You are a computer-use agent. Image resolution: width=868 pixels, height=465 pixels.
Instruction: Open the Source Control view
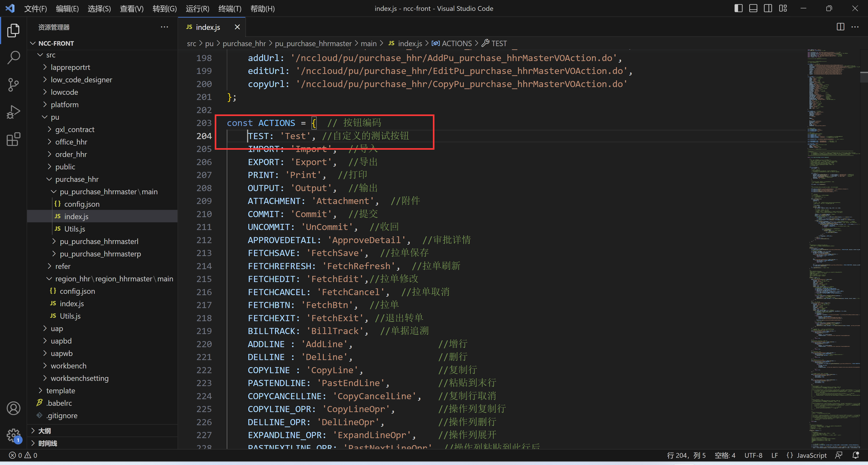coord(13,85)
